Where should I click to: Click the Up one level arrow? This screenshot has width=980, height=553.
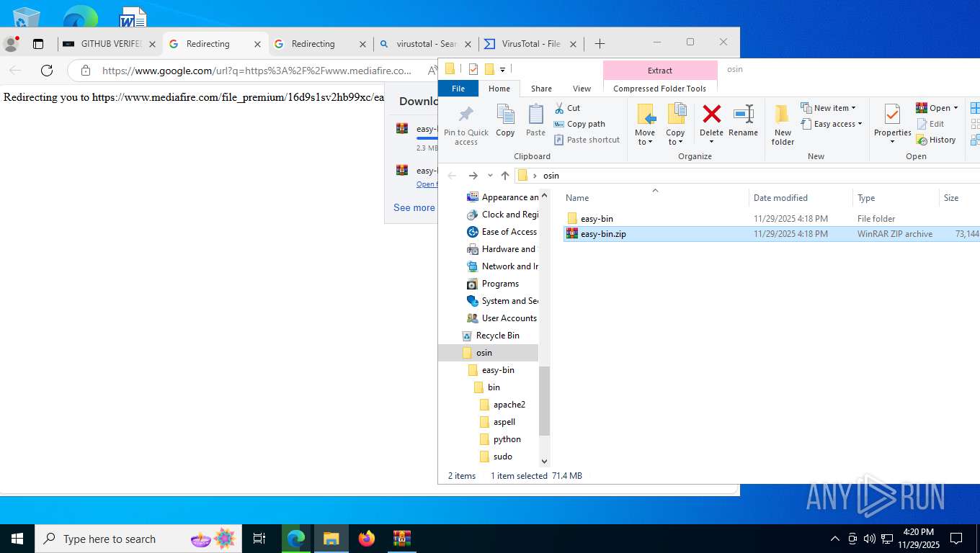505,176
